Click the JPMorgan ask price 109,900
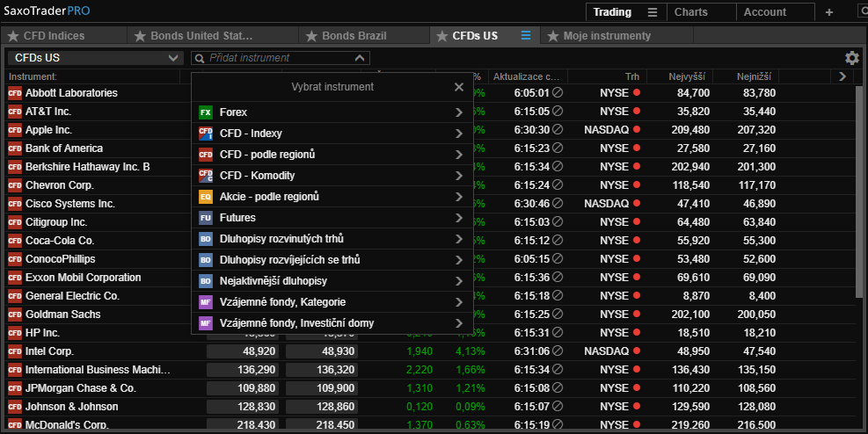The height and width of the screenshot is (434, 868). click(x=322, y=388)
